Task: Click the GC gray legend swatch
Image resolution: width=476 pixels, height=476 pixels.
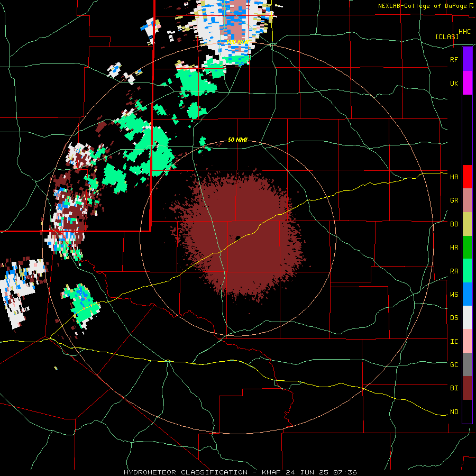Action: coord(467,364)
